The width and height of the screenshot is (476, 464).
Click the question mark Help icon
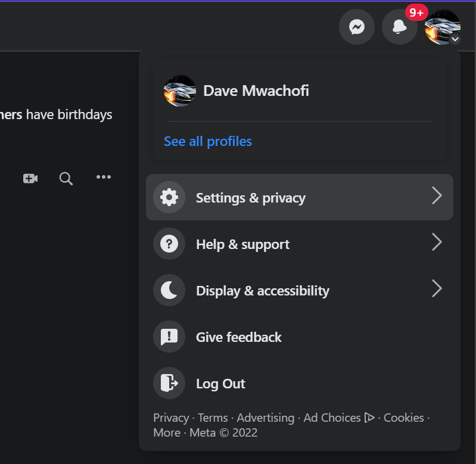coord(169,244)
